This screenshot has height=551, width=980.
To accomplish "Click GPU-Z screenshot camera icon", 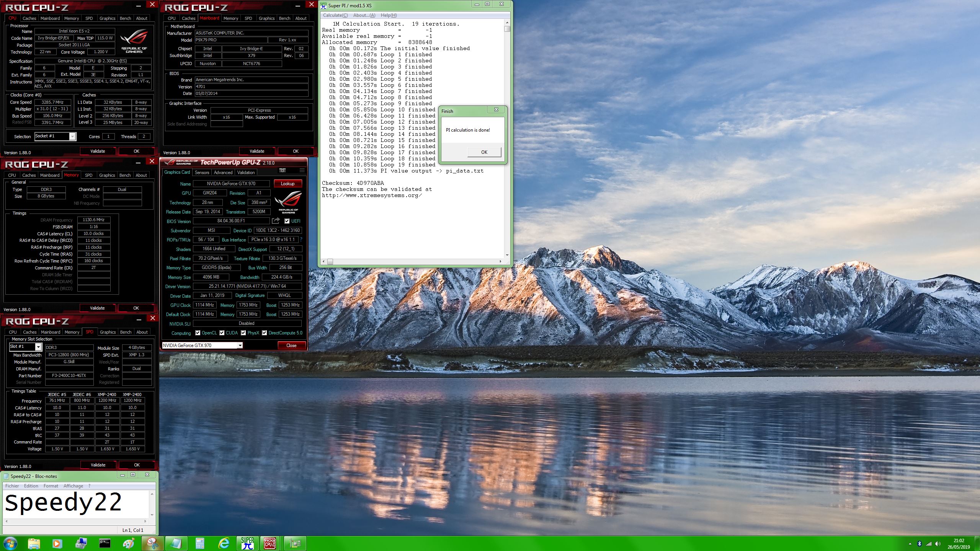I will (283, 170).
